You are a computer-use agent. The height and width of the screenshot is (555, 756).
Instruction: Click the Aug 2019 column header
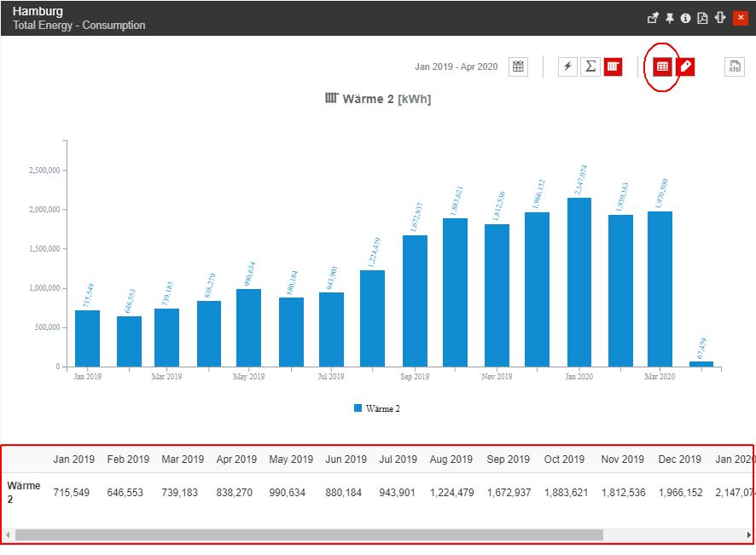[451, 460]
